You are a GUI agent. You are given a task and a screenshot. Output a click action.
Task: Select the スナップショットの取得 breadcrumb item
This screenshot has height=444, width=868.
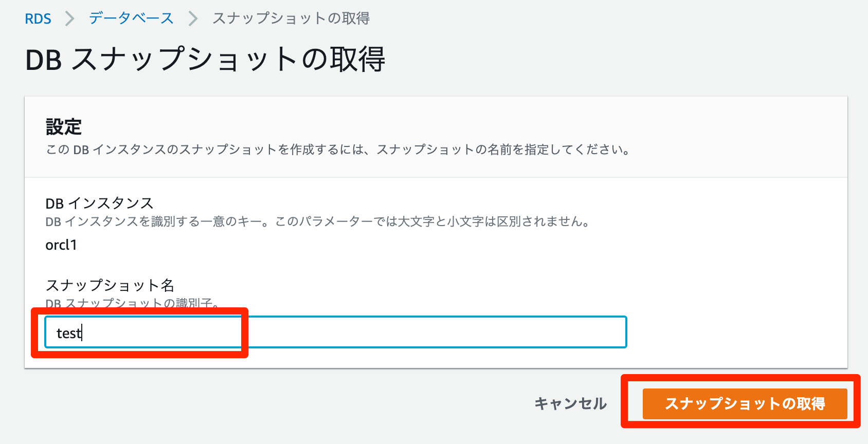[x=291, y=18]
